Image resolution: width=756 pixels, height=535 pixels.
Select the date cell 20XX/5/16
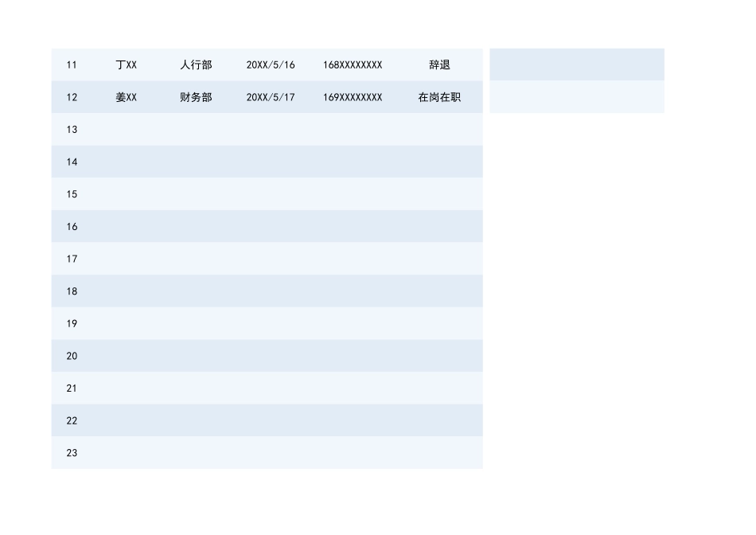click(x=271, y=64)
